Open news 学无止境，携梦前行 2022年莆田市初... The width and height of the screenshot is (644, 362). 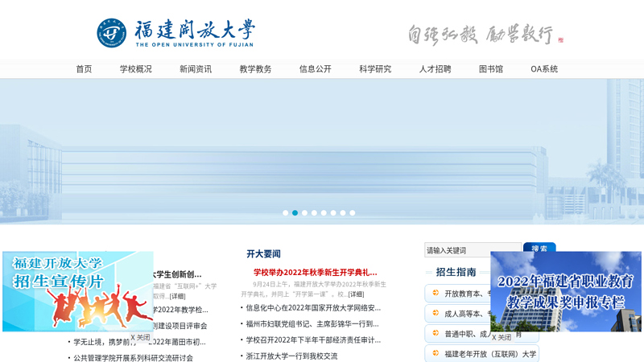pos(139,342)
